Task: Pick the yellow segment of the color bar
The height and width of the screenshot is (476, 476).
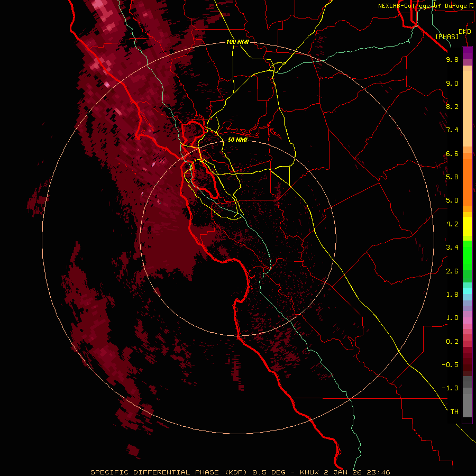Action: 467,226
